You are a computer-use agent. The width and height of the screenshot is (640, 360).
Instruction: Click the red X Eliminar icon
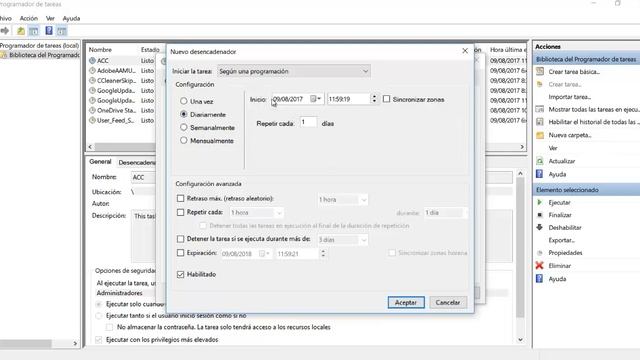click(x=540, y=265)
